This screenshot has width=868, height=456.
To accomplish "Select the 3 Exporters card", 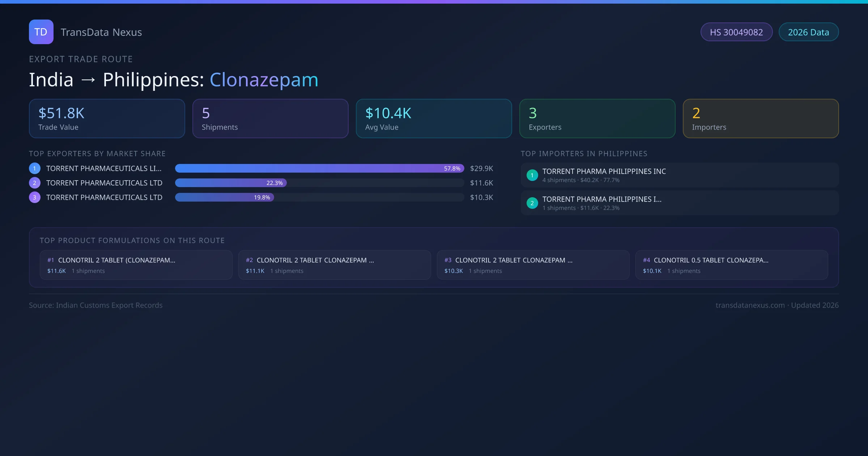I will (597, 118).
